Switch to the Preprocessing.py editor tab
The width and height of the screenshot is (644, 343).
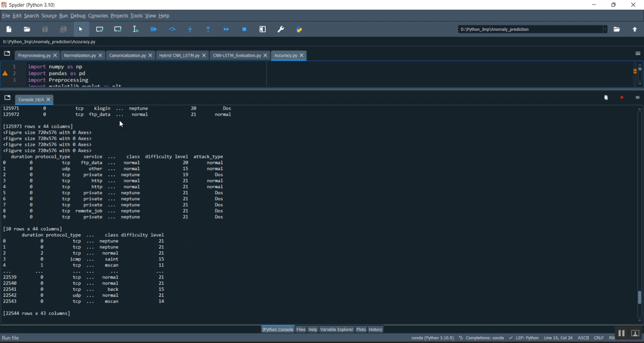pyautogui.click(x=34, y=56)
